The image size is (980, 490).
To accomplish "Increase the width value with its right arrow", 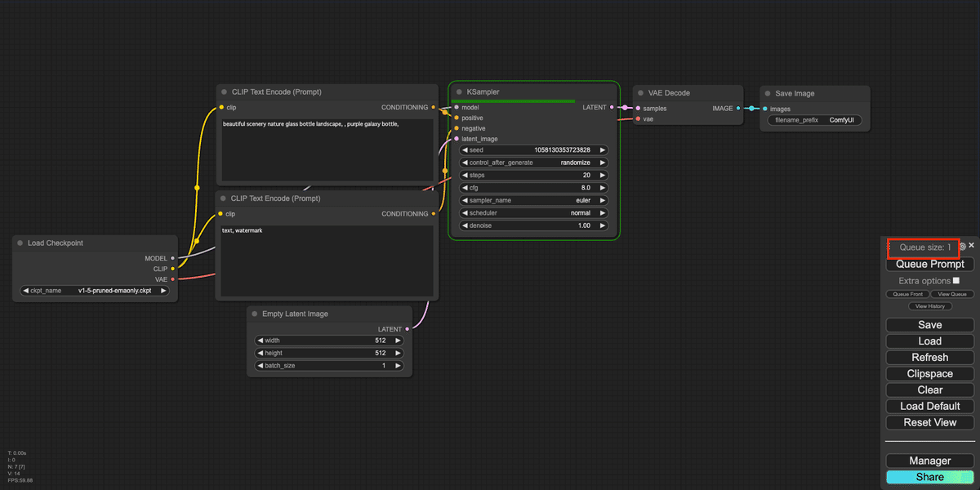I will click(398, 341).
